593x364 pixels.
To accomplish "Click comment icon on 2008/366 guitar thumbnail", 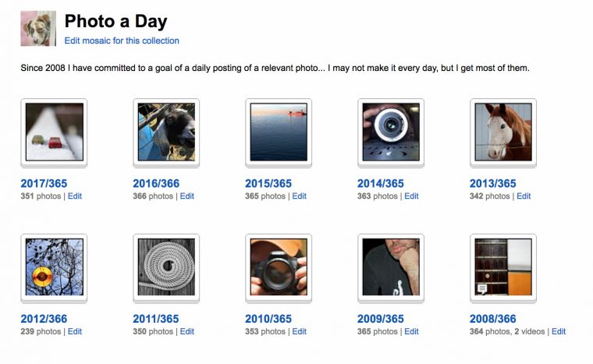I will tap(482, 289).
